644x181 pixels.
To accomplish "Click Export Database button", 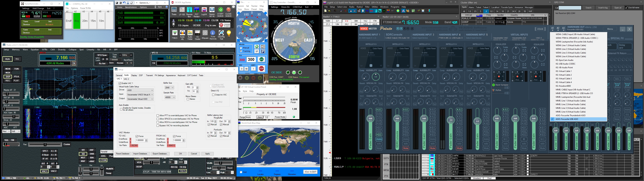I will pyautogui.click(x=160, y=154).
